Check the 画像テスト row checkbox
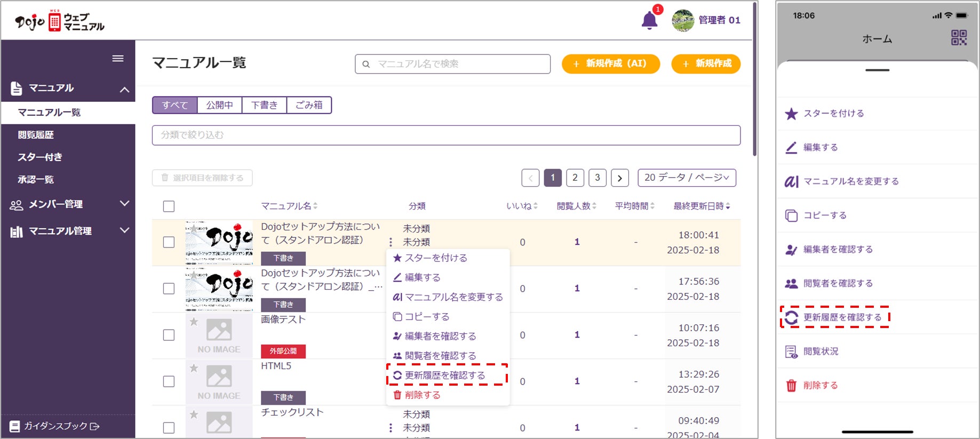 tap(169, 335)
